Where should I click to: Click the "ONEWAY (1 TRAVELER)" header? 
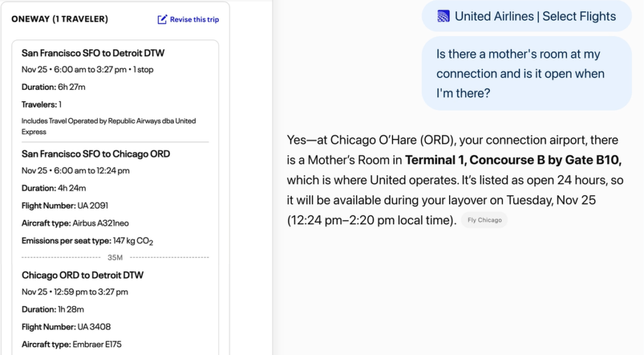pyautogui.click(x=60, y=20)
